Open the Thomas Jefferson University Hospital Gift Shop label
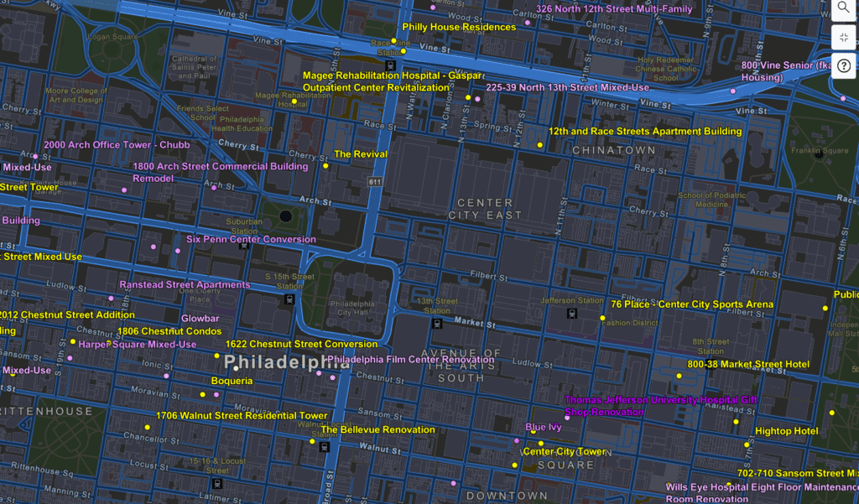This screenshot has height=504, width=859. 661,406
